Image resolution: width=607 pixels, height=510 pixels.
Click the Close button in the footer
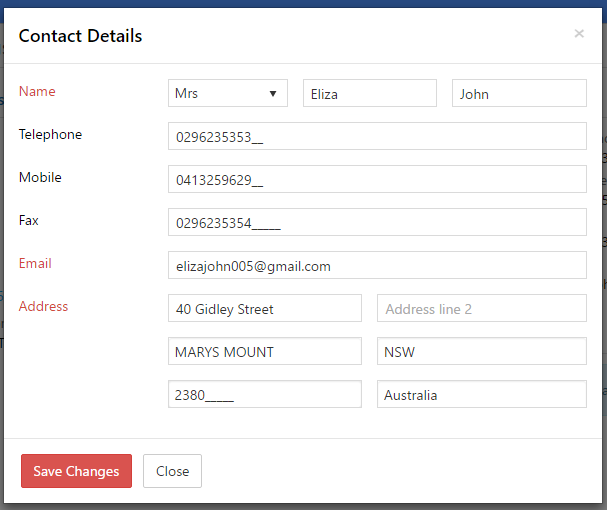click(x=172, y=471)
